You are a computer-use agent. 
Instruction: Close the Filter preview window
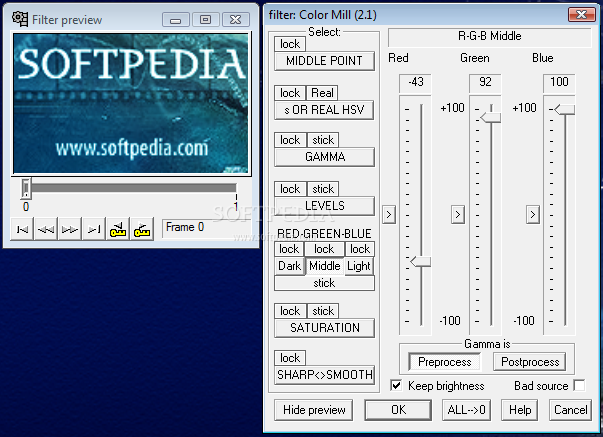[x=236, y=19]
